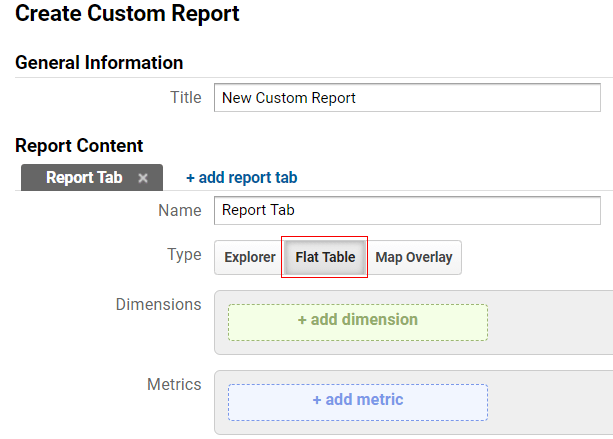Click the Report Content section heading
The image size is (613, 439).
(x=79, y=146)
